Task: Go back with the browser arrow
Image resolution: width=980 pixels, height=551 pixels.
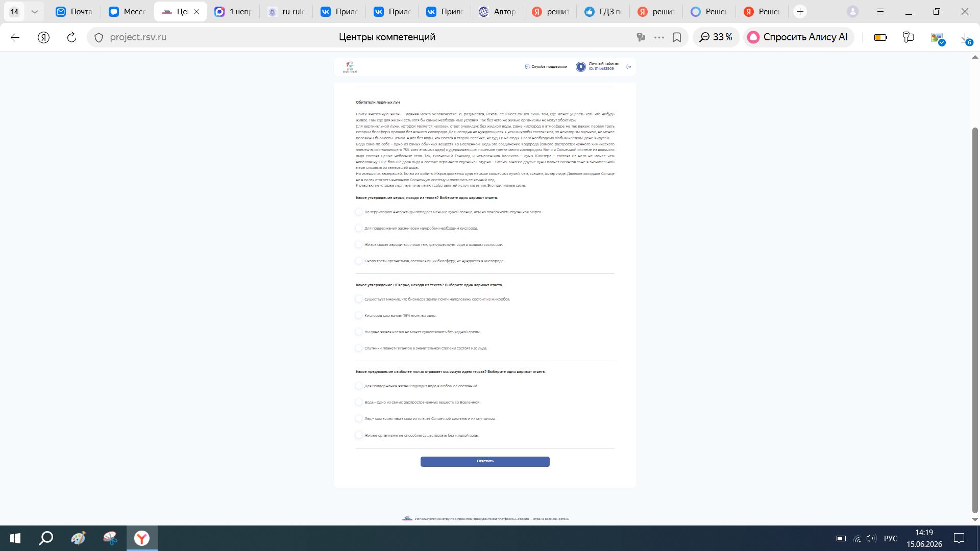Action: click(15, 37)
